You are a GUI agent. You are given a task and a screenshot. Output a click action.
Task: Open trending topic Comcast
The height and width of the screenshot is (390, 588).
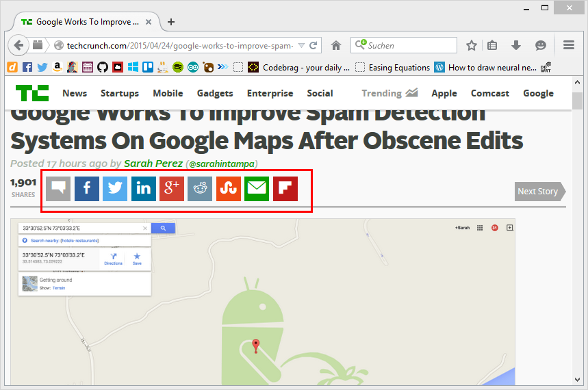[x=489, y=93]
